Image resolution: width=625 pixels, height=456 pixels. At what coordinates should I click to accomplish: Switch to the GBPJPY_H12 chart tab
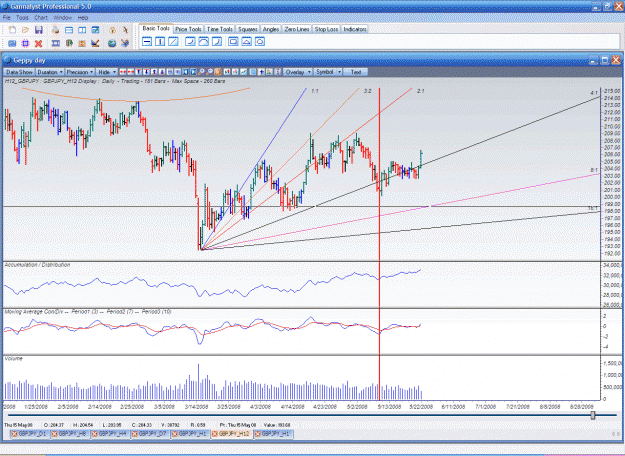[234, 434]
